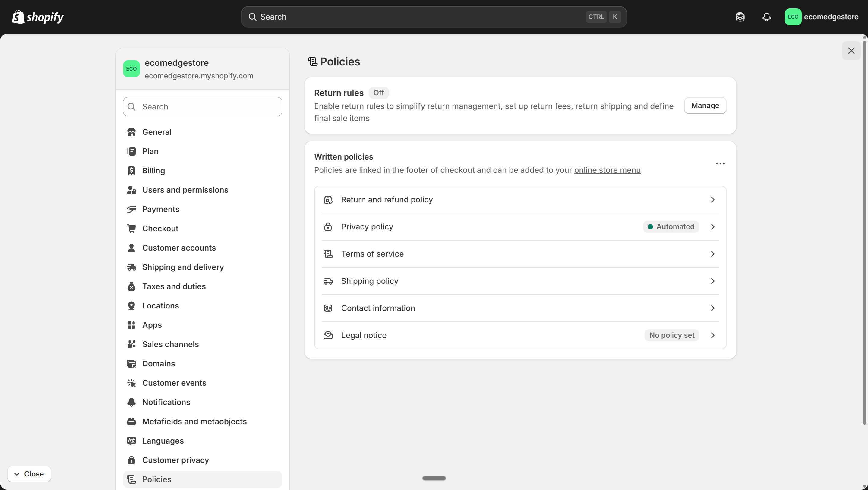Select the Metafields and metaobjects icon

pos(131,421)
